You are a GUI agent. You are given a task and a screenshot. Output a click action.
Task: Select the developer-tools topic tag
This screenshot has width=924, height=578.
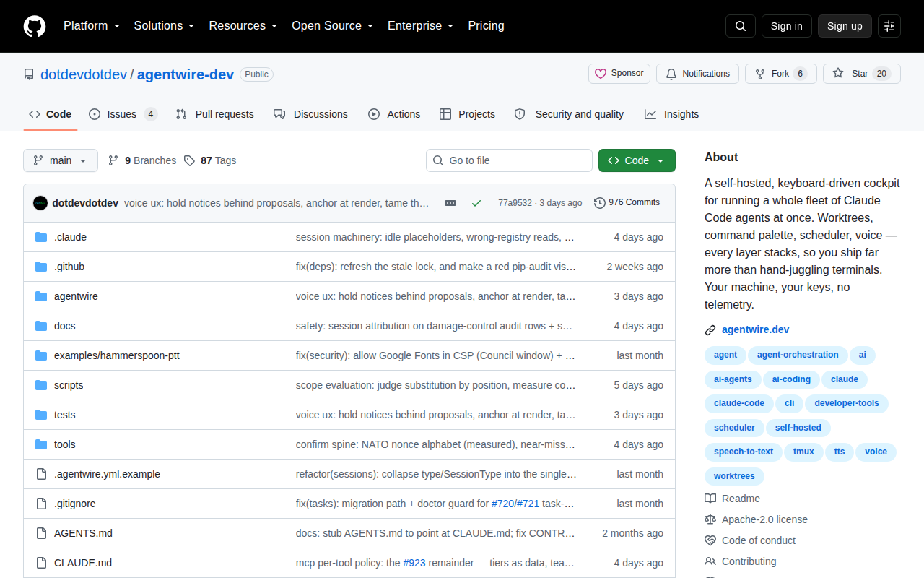pos(847,403)
